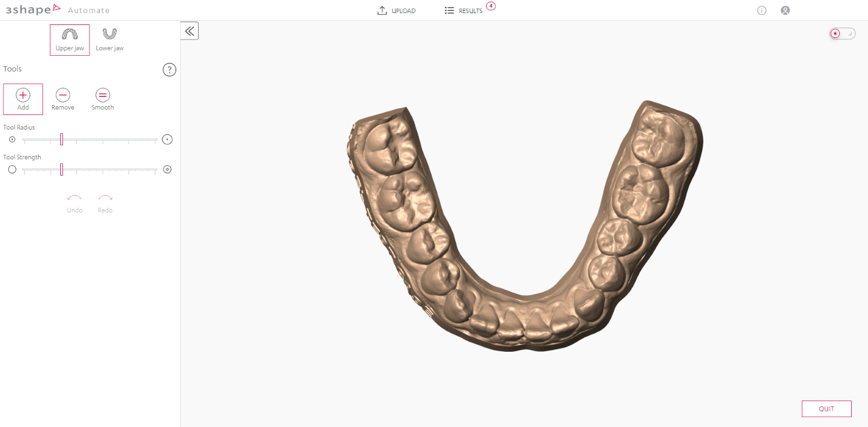This screenshot has width=868, height=427.
Task: Click the Tool Strength slider handle
Action: click(61, 170)
